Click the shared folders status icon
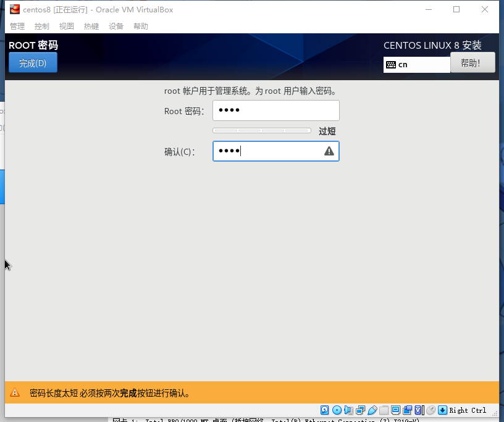The height and width of the screenshot is (422, 504). (384, 410)
